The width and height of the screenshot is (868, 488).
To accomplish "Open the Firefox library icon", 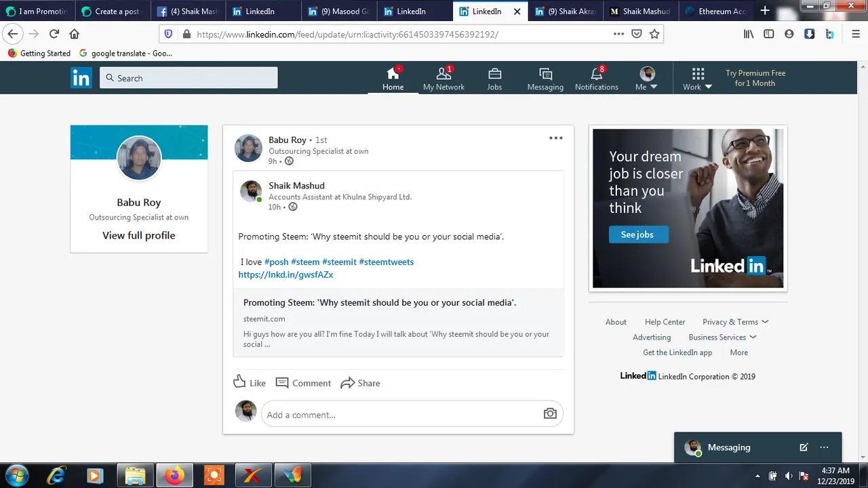I will [x=749, y=34].
